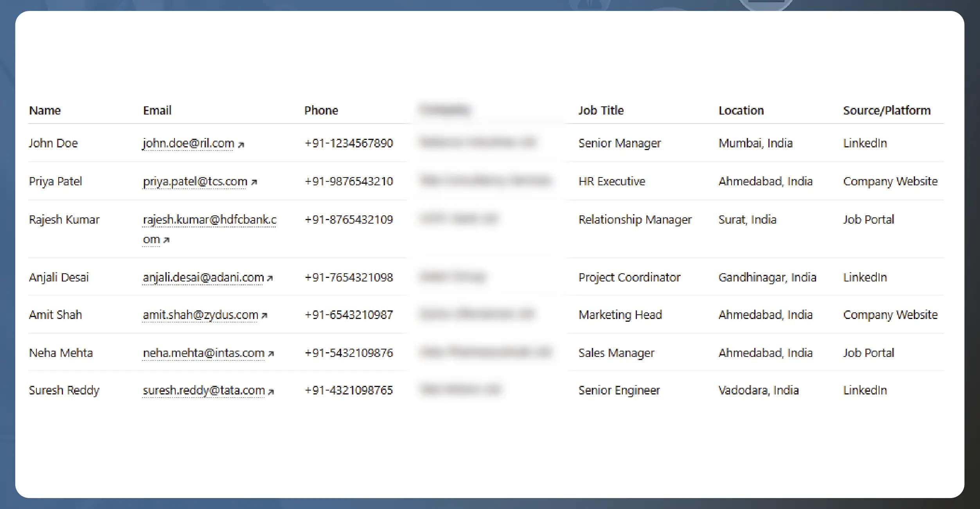Click external link arrow after neha.mehta@intas.com
The height and width of the screenshot is (509, 980).
point(271,354)
